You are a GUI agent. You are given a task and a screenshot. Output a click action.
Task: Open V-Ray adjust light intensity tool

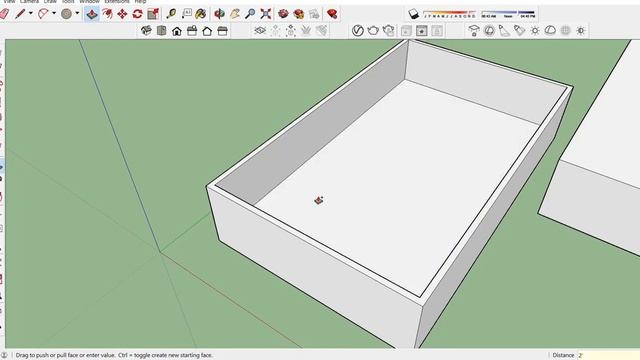[580, 31]
